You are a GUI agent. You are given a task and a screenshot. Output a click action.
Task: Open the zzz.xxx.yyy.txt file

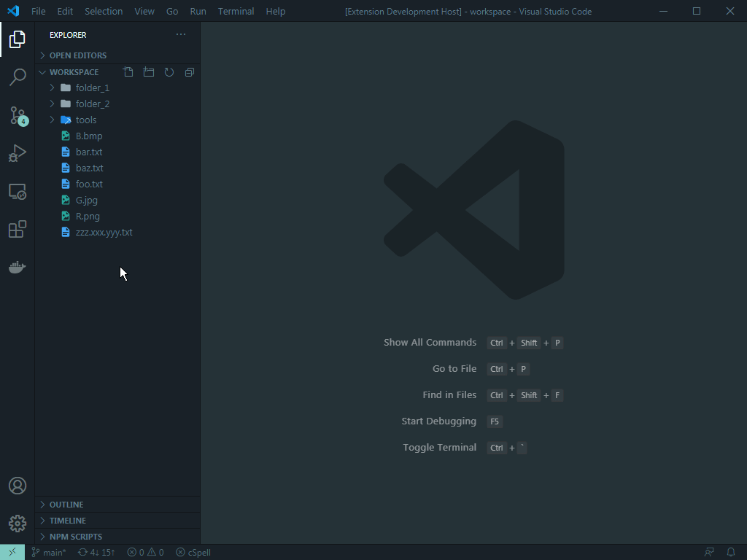[x=104, y=232]
